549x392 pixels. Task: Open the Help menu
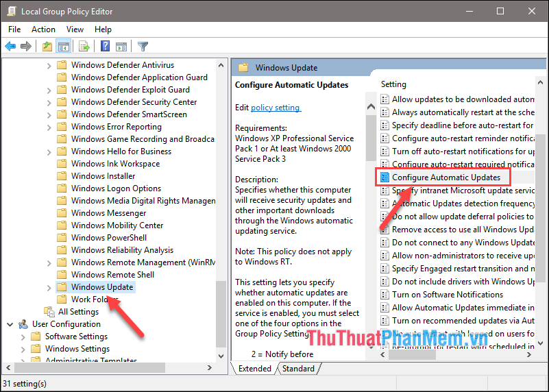(103, 29)
